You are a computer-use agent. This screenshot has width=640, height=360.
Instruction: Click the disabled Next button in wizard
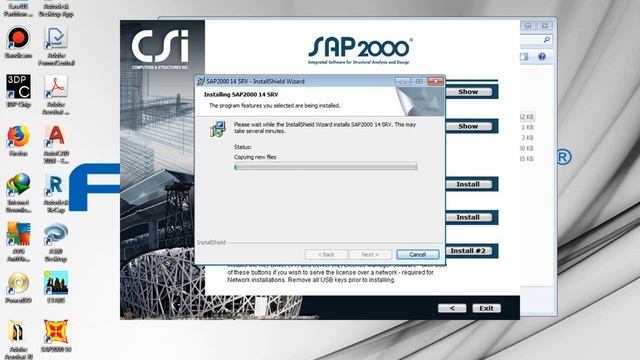[x=370, y=255]
